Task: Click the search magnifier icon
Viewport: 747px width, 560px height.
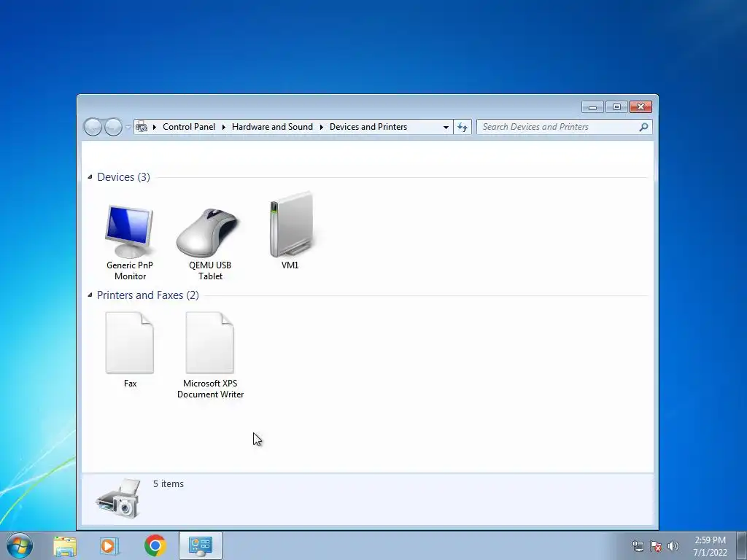Action: (643, 127)
